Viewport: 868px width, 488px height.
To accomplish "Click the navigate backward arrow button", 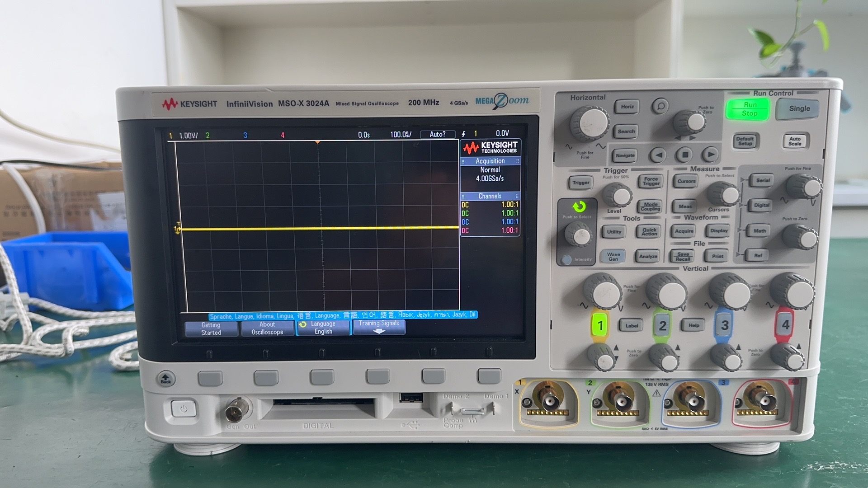I will 658,155.
